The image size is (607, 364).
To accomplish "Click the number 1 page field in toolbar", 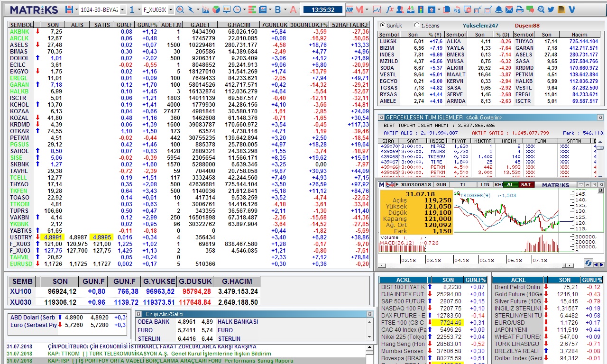I will click(132, 9).
